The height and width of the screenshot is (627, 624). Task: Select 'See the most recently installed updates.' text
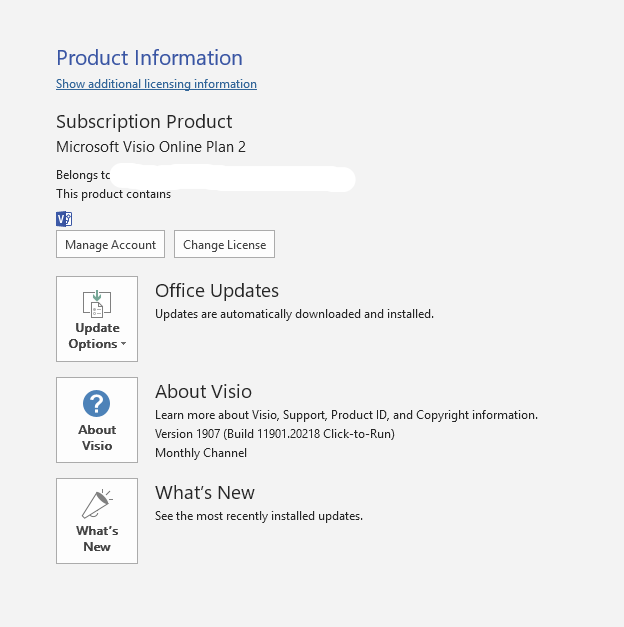pyautogui.click(x=259, y=516)
